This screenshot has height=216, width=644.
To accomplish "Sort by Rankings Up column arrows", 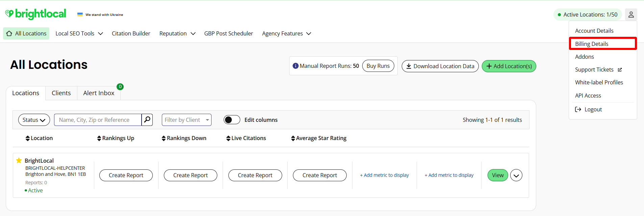I will (99, 138).
